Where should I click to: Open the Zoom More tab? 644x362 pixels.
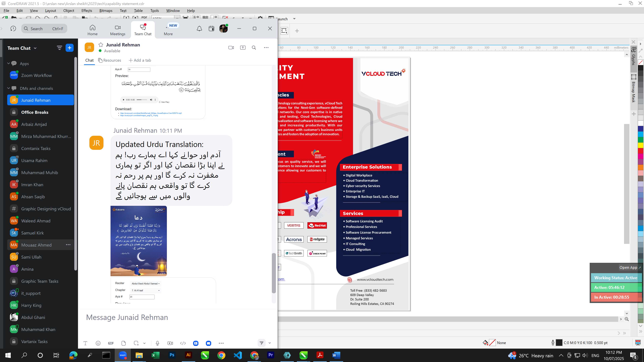tap(168, 30)
